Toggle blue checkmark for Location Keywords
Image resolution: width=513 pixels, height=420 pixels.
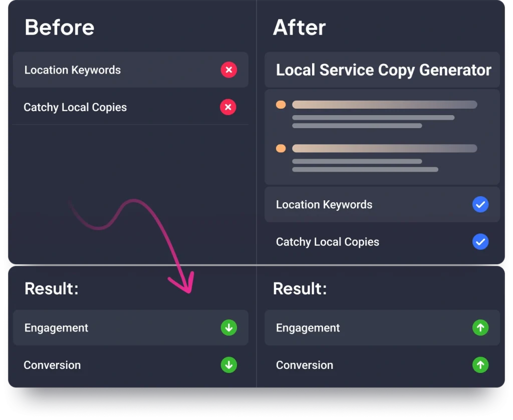480,204
